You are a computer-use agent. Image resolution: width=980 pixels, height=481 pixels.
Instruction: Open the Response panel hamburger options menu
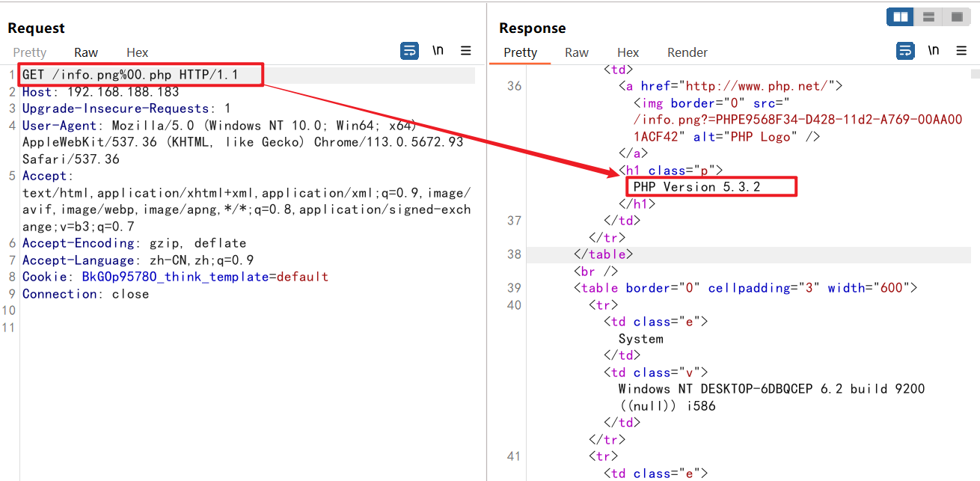pos(961,51)
